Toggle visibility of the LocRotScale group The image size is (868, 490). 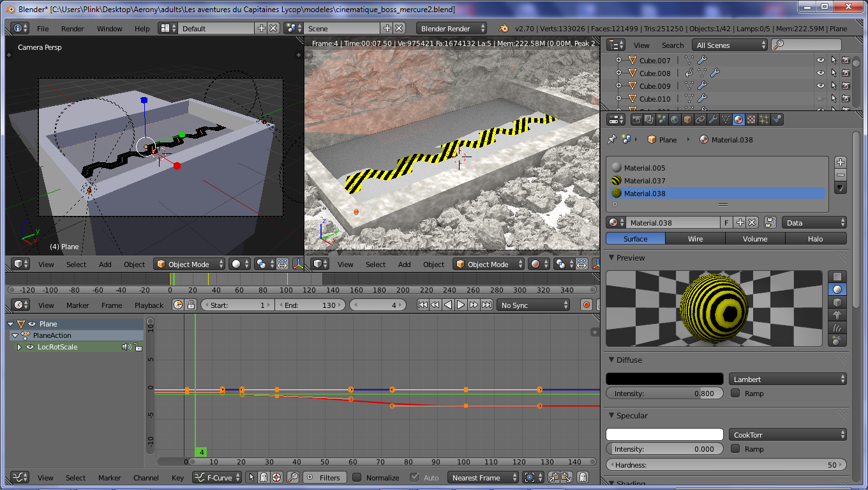[29, 347]
